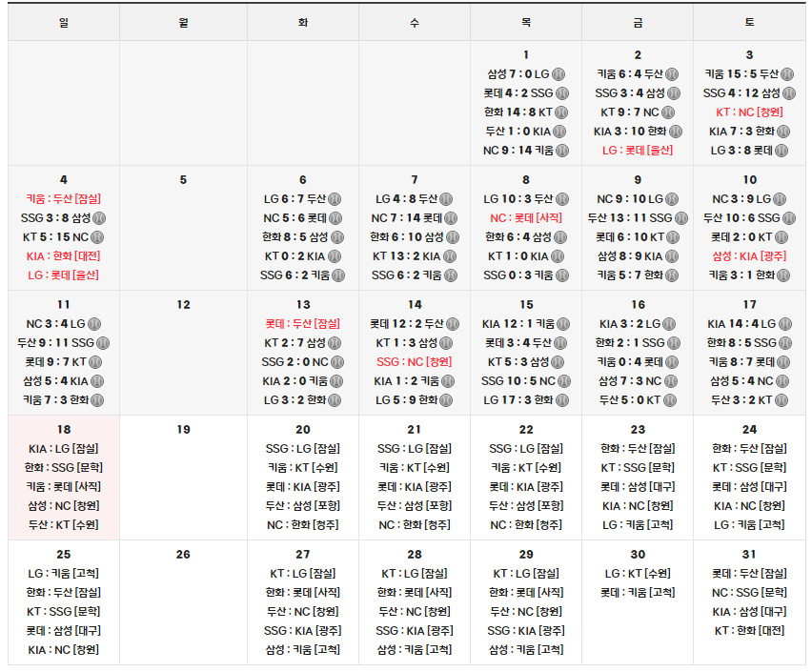Click the 일 weekday column header
The image size is (812, 672).
(x=64, y=22)
